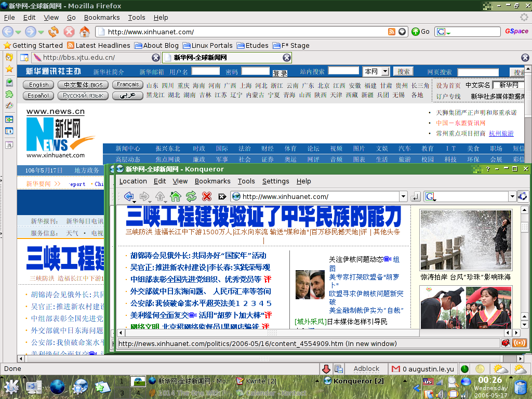Switch to bbs.xjtu.edu.cn tab
This screenshot has height=399, width=532.
tap(96, 58)
